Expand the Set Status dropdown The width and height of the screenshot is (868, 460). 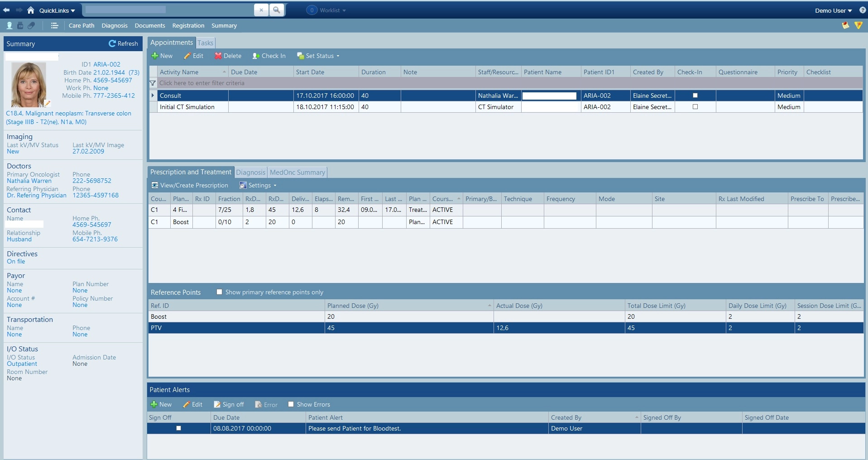coord(319,56)
